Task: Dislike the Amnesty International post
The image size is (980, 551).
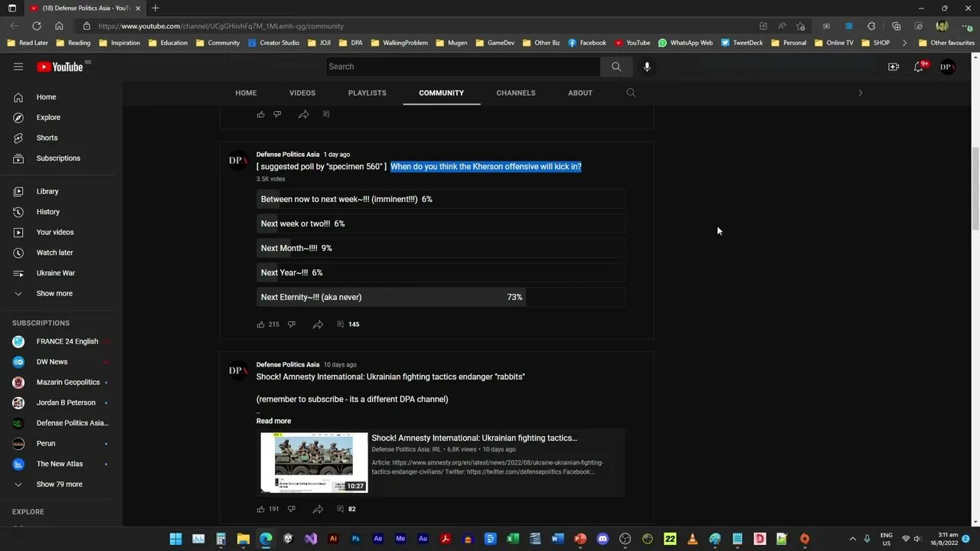Action: coord(291,509)
